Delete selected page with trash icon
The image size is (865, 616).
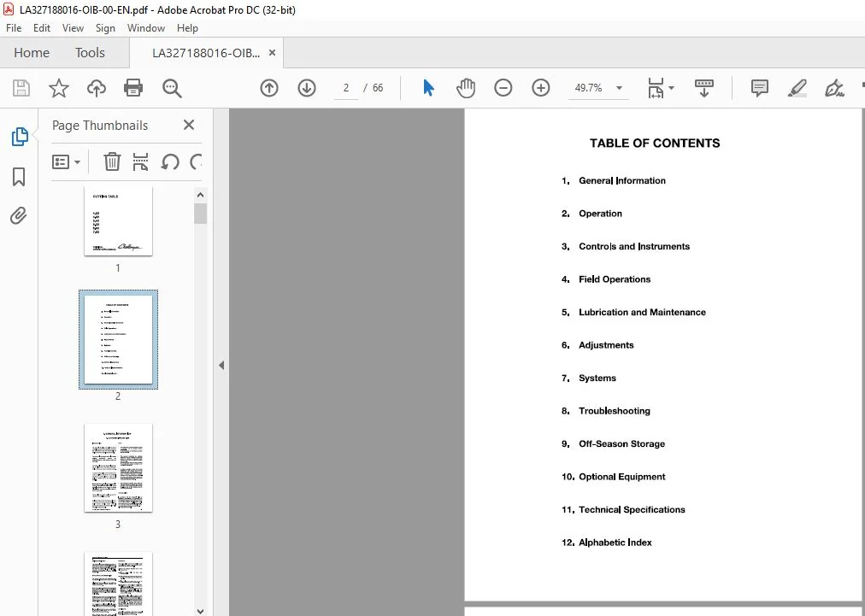point(112,162)
